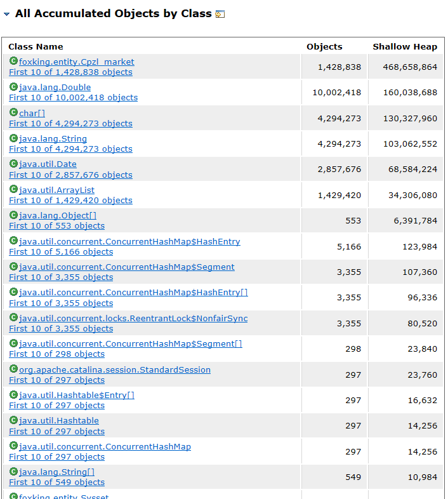Open the java.lang.String class link
The width and height of the screenshot is (448, 499).
pyautogui.click(x=53, y=138)
